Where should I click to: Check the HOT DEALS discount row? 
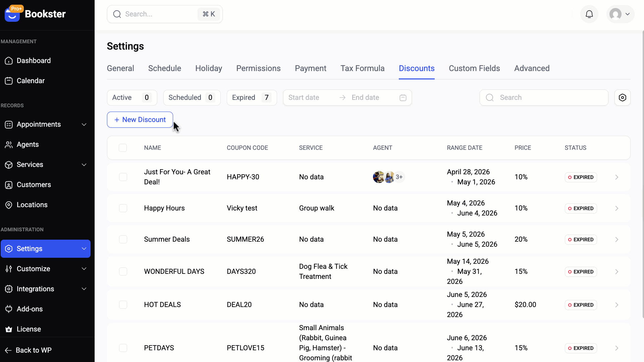coord(123,305)
